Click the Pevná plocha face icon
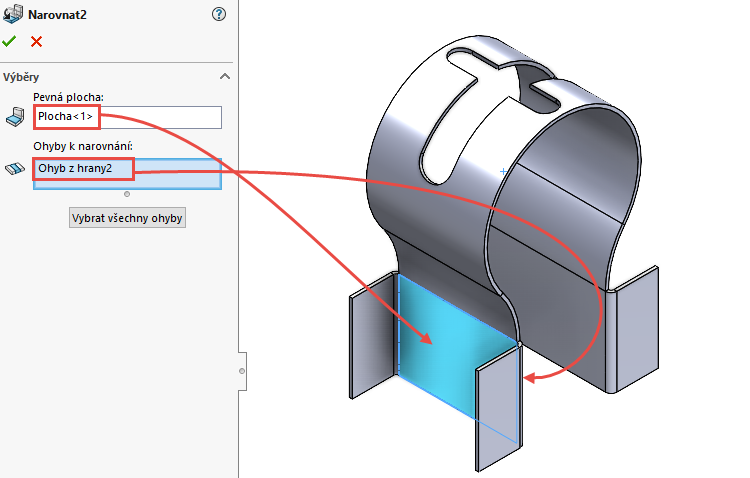The width and height of the screenshot is (750, 478). 15,117
